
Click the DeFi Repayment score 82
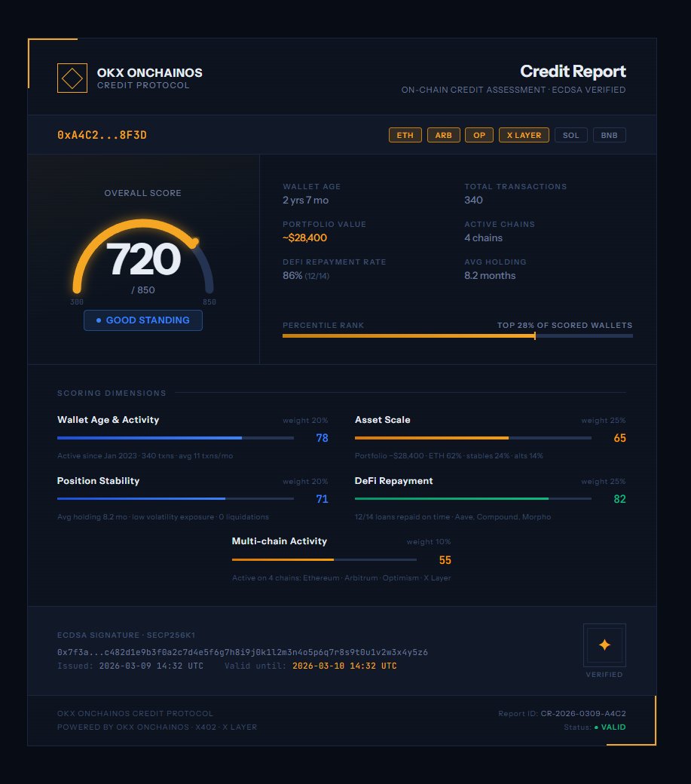pos(619,499)
